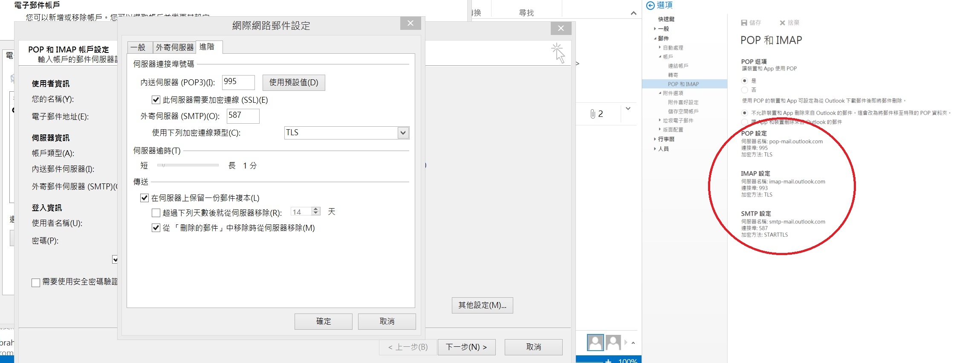Screen dimensions: 980x363
Task: Collapse the 郵件 options section
Action: [655, 38]
